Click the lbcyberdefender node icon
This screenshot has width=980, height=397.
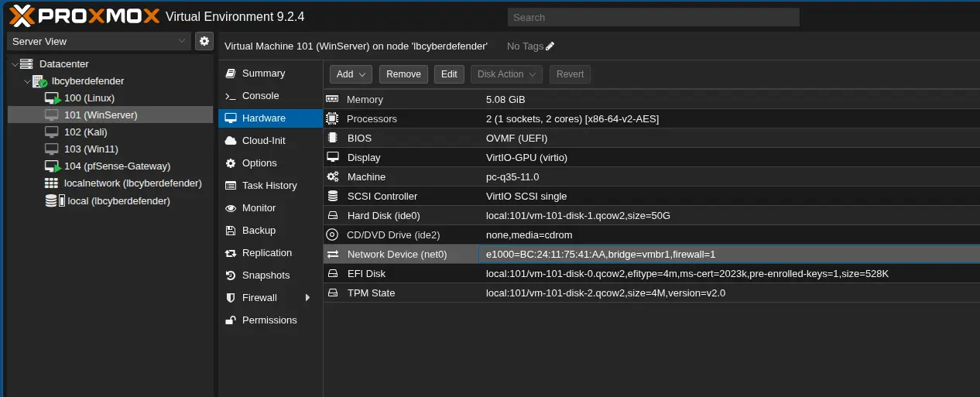39,80
